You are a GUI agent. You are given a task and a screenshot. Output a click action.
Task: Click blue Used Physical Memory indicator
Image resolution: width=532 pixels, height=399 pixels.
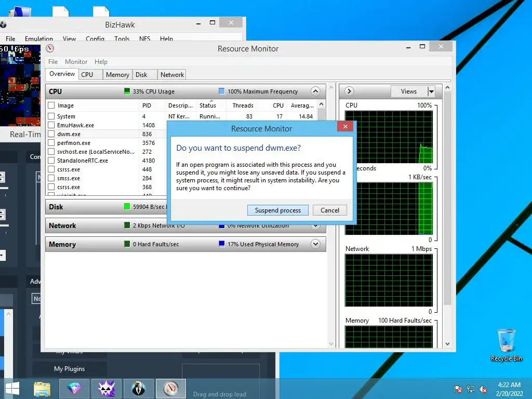click(x=221, y=244)
